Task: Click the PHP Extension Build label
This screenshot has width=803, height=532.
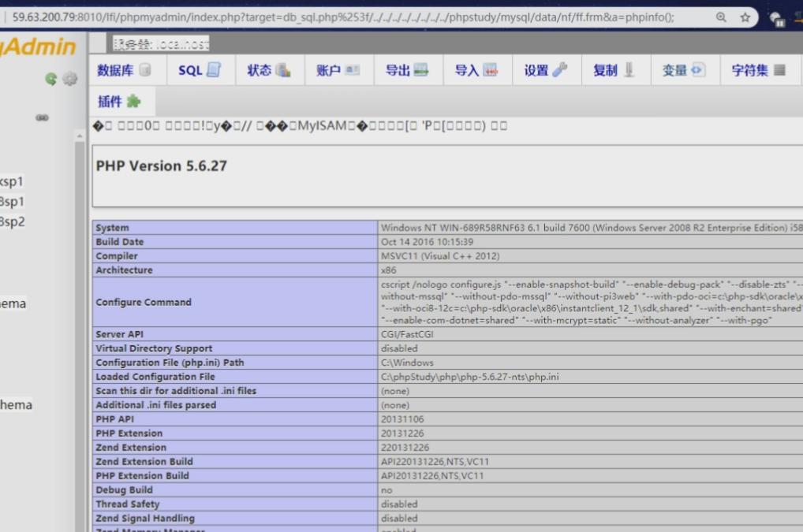Action: (x=142, y=476)
